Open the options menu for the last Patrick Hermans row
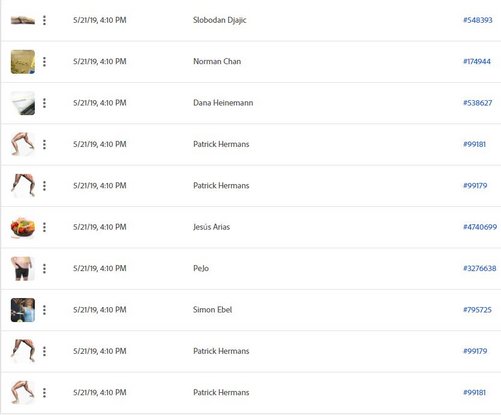Screen dimensions: 501x415 pos(44,393)
